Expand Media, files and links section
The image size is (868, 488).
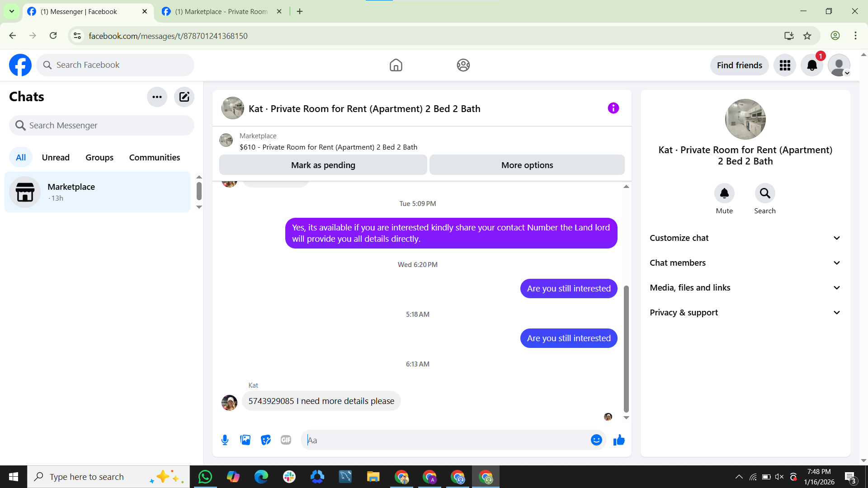[745, 288]
